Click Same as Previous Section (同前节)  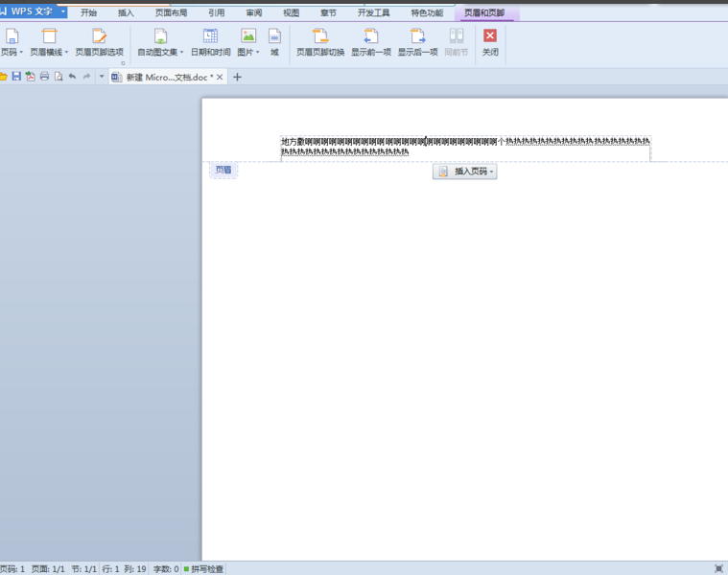[457, 43]
